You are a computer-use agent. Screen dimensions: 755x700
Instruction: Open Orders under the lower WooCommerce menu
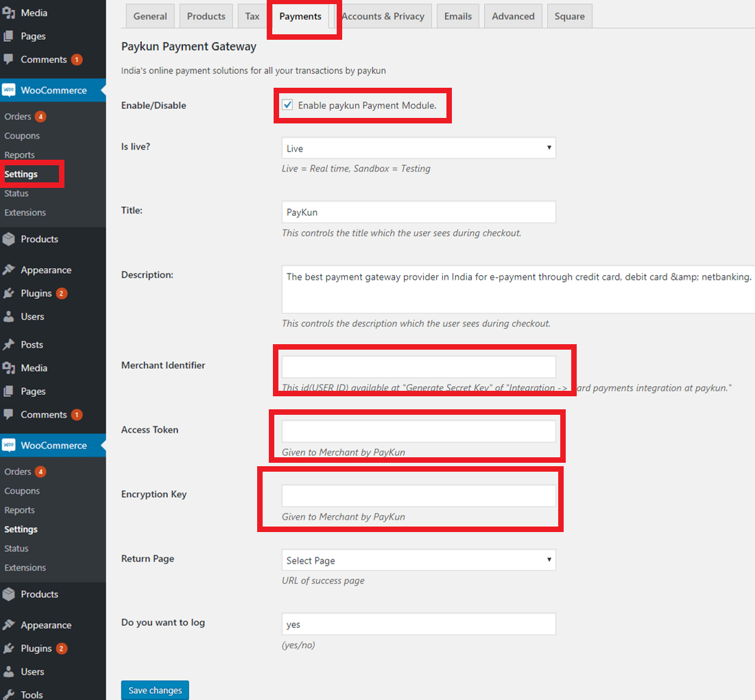point(18,472)
